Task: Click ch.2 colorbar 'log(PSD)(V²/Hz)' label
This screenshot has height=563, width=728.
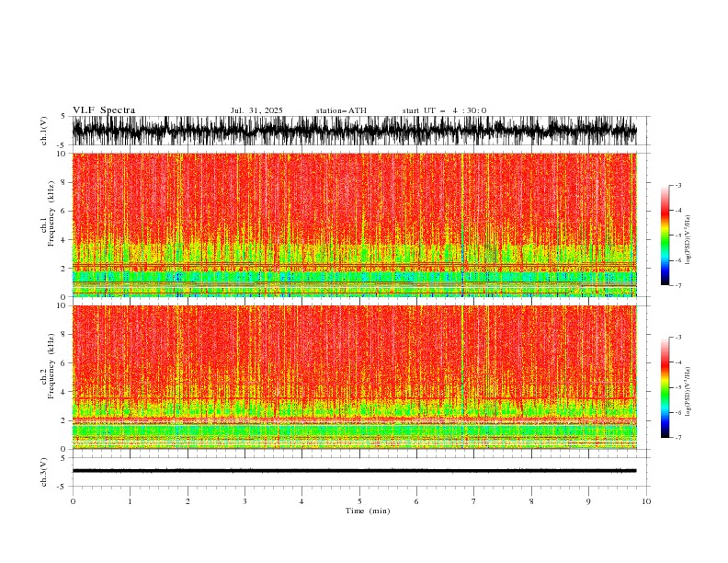Action: (x=688, y=392)
